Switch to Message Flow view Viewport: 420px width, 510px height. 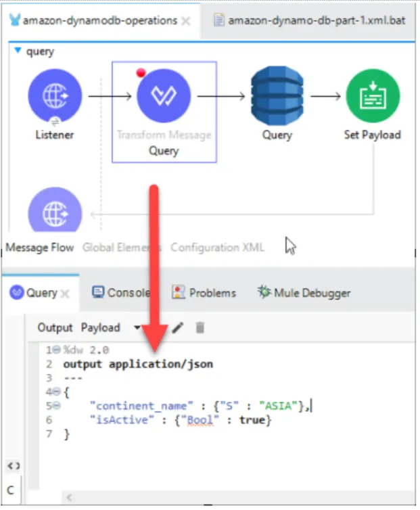click(40, 248)
